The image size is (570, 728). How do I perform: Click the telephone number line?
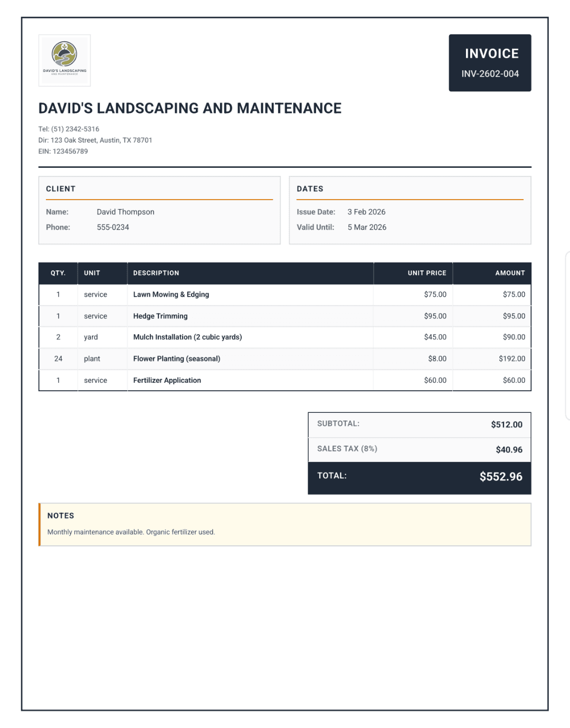[69, 129]
